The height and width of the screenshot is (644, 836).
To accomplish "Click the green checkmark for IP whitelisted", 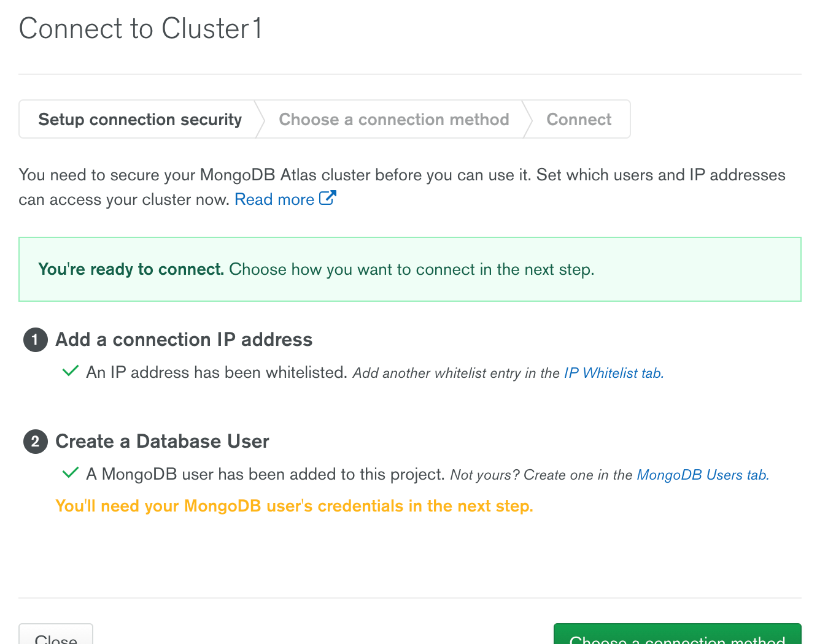I will 71,371.
